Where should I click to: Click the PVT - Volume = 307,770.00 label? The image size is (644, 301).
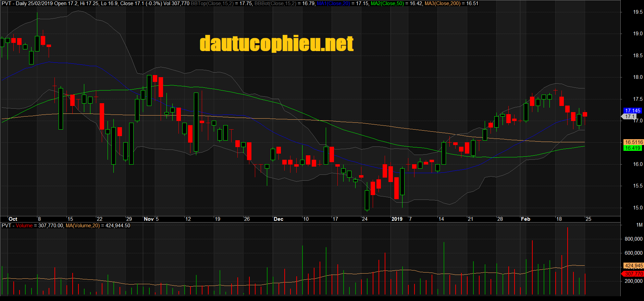pos(33,226)
